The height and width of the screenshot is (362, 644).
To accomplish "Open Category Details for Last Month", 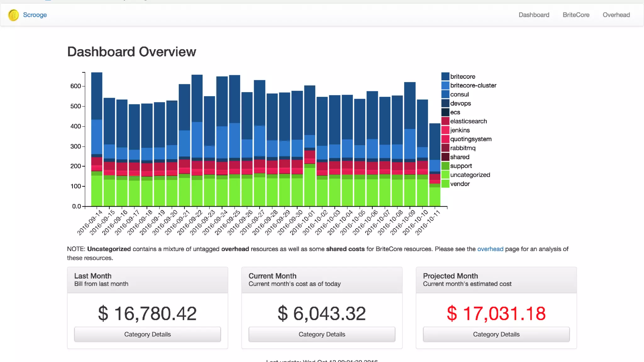I will click(147, 334).
